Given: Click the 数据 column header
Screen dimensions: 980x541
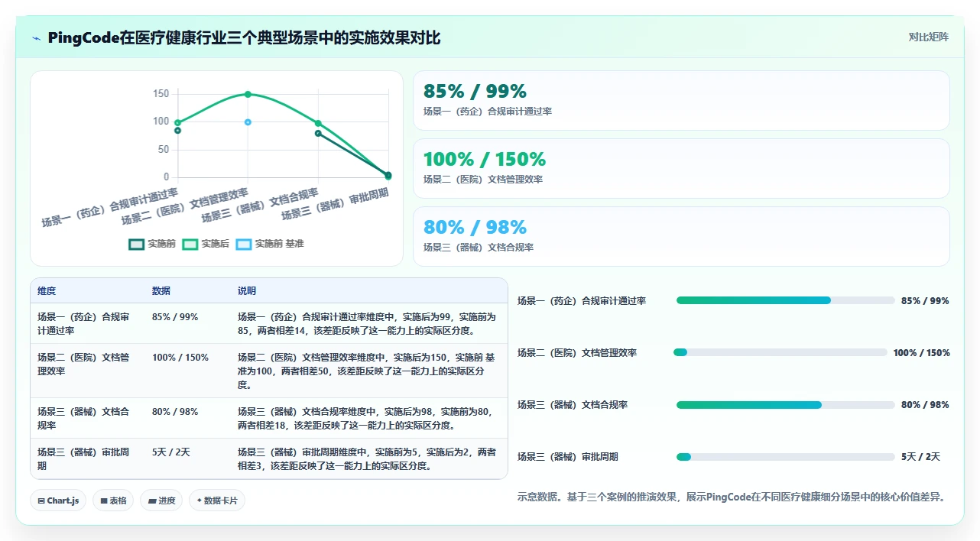Looking at the screenshot, I should point(161,291).
